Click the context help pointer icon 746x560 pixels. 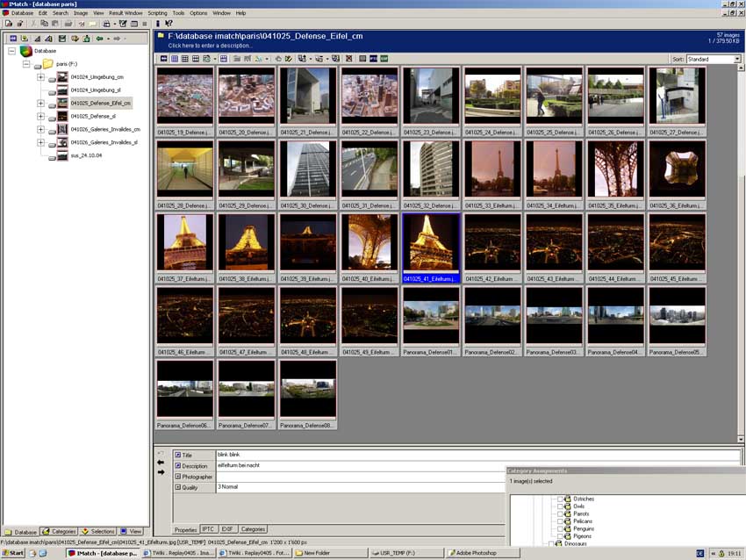(x=169, y=24)
